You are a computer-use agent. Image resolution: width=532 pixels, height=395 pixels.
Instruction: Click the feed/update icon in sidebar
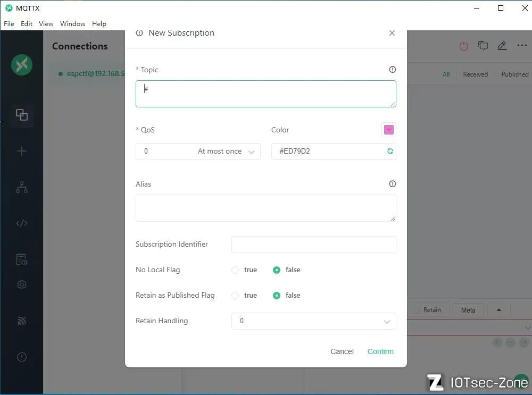tap(22, 321)
